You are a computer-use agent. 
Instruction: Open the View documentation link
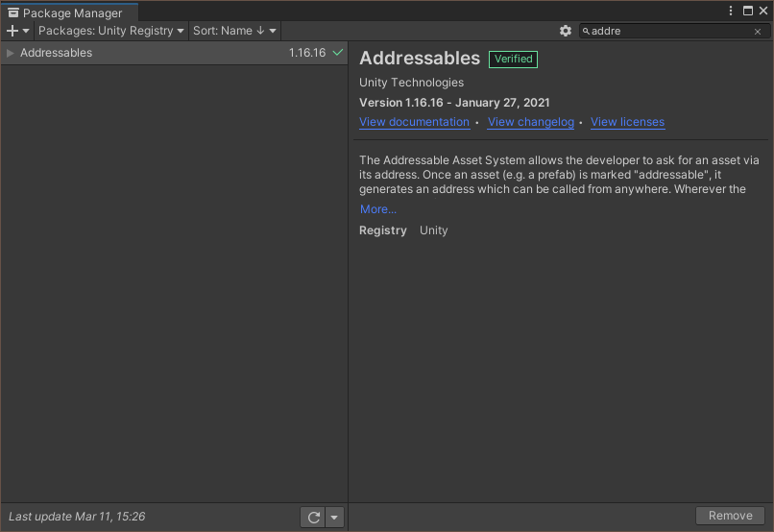414,122
